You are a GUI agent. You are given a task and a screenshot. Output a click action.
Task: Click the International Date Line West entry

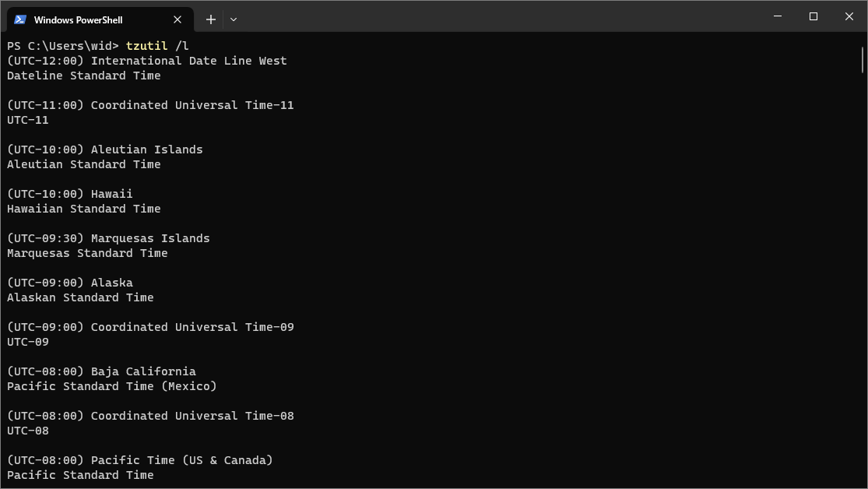tap(146, 61)
